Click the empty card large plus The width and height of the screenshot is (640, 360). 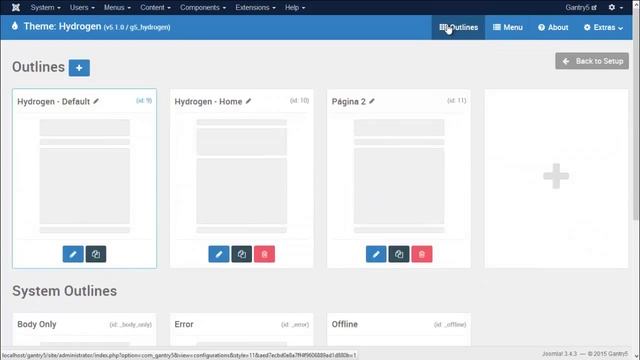(556, 176)
